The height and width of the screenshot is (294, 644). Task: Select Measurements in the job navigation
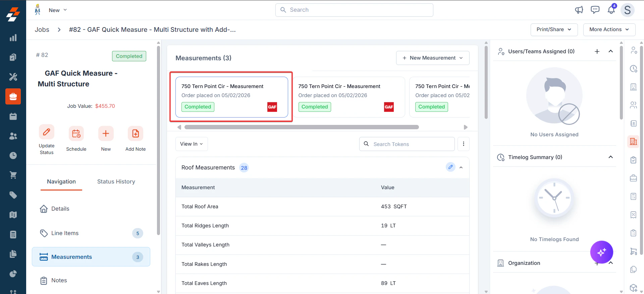tap(91, 257)
